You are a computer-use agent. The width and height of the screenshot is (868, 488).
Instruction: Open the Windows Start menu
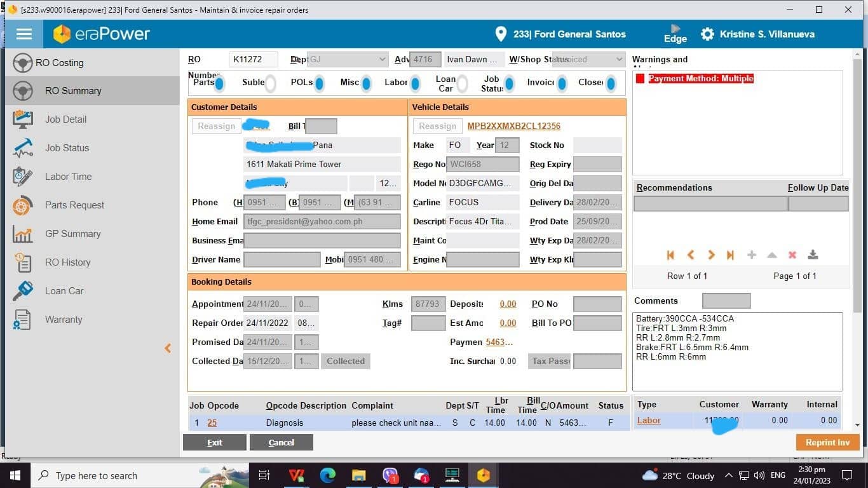pyautogui.click(x=15, y=475)
